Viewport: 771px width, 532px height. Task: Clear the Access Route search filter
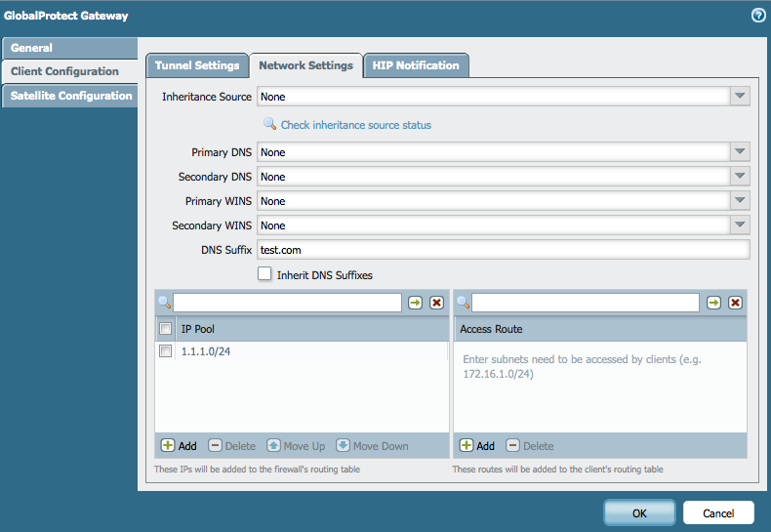pos(735,303)
